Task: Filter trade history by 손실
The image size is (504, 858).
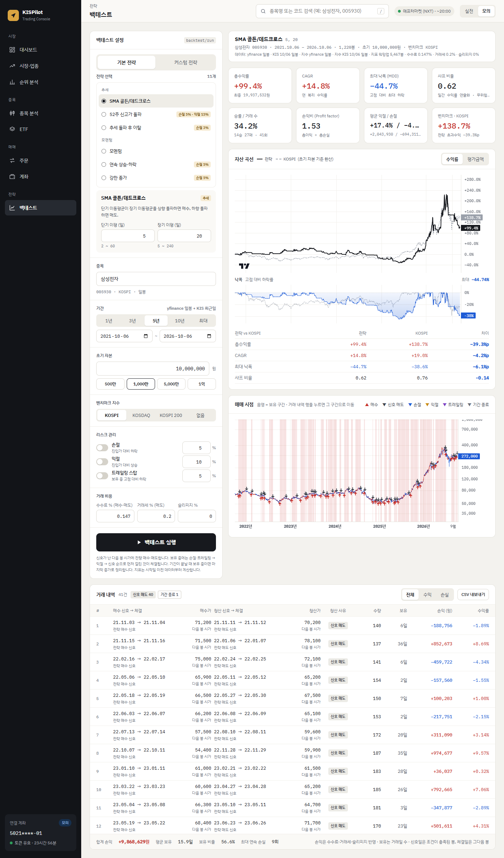Action: pyautogui.click(x=444, y=595)
